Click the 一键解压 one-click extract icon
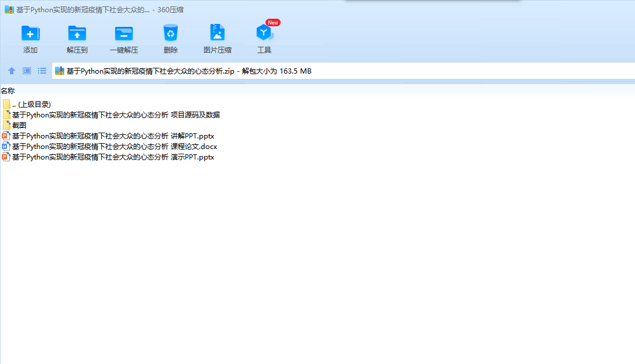 124,33
